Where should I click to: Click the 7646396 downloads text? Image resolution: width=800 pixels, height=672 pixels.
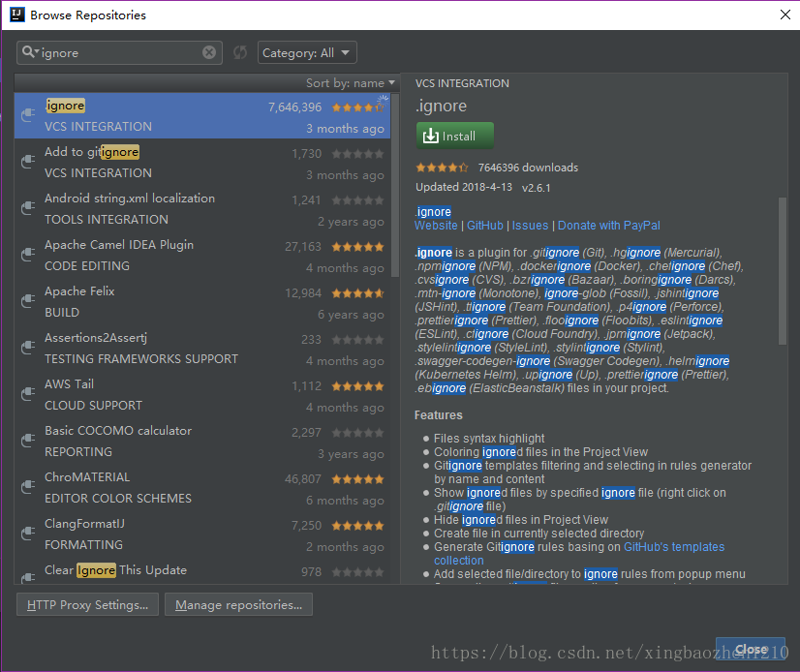tap(528, 168)
